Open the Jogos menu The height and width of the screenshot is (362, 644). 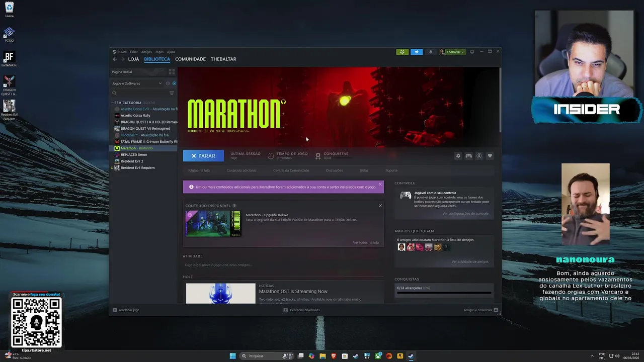click(159, 52)
